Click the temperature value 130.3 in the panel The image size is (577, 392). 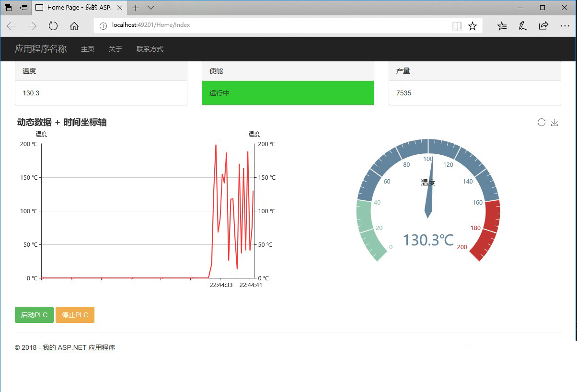31,93
